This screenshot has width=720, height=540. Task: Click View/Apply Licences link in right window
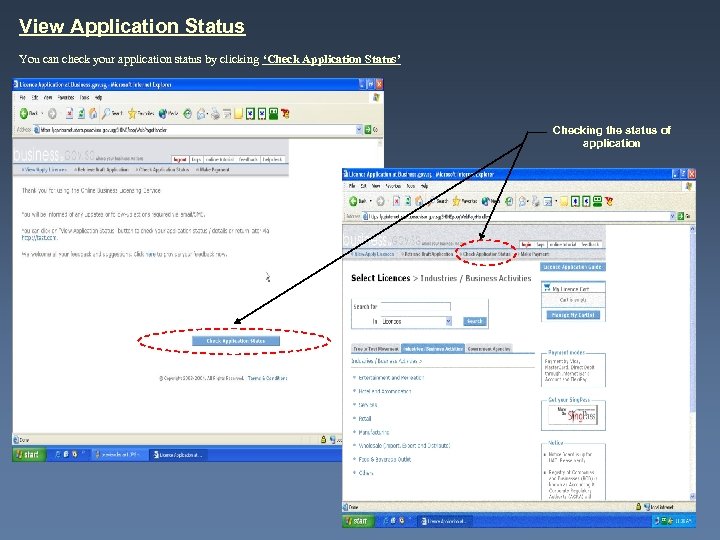coord(374,254)
